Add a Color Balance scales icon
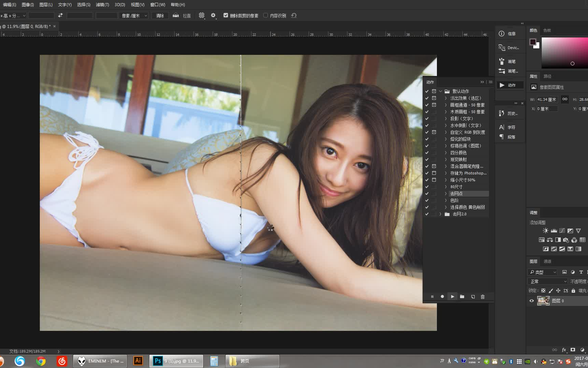This screenshot has height=368, width=588. tap(550, 240)
